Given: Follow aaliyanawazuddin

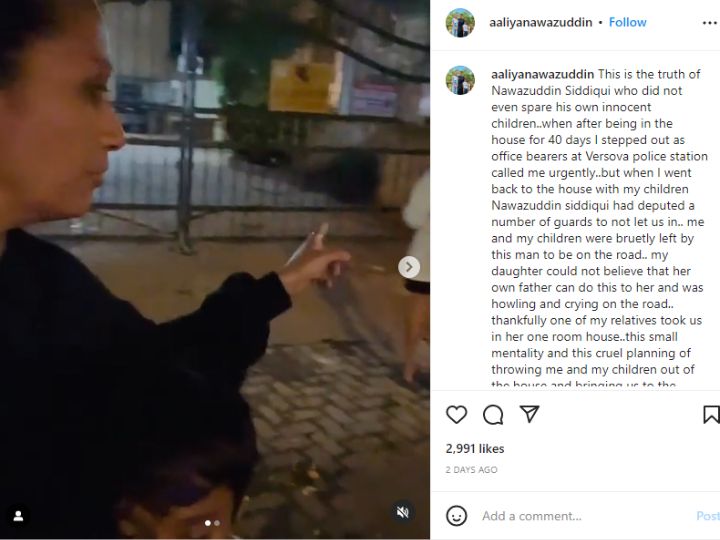Looking at the screenshot, I should (627, 22).
